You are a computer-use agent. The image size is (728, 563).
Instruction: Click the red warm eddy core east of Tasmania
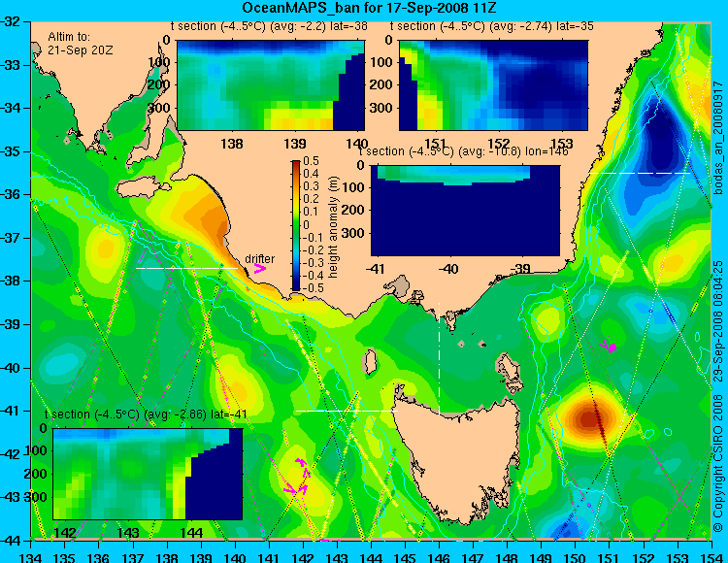[x=589, y=420]
